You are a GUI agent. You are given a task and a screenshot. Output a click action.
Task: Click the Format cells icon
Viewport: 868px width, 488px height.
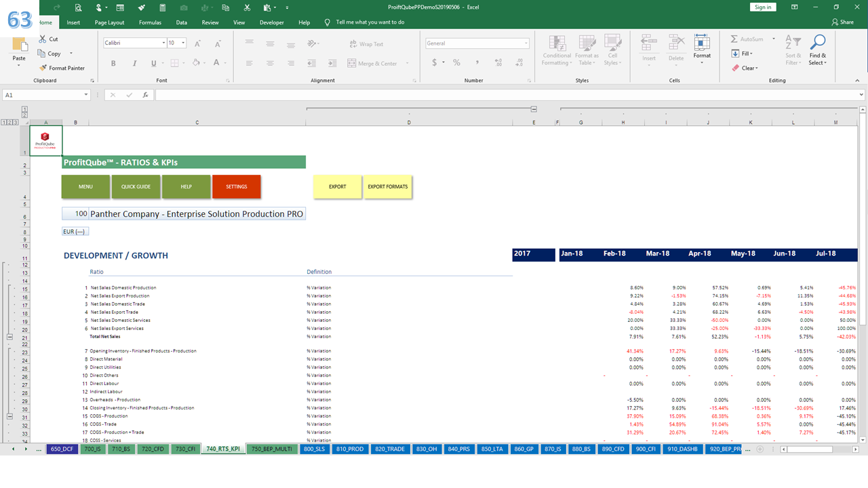click(702, 43)
